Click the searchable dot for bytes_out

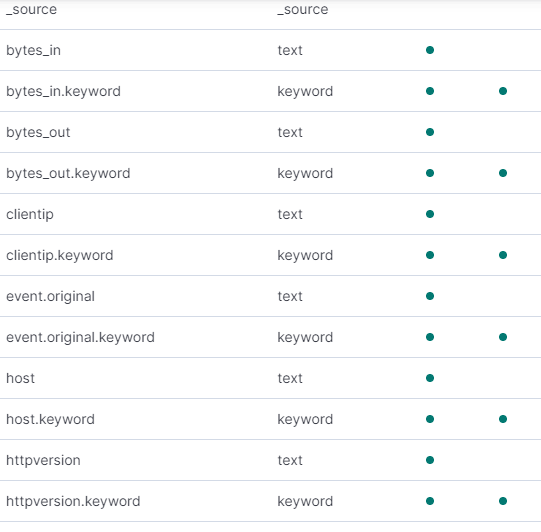(430, 132)
